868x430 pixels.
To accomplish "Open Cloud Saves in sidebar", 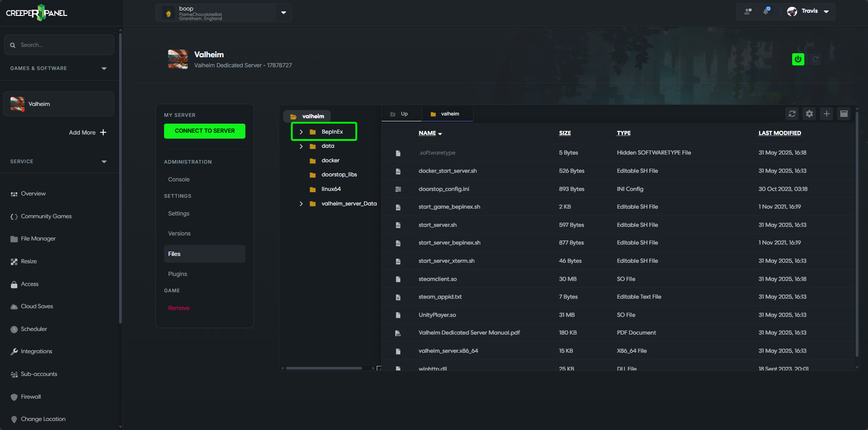I will click(x=32, y=306).
